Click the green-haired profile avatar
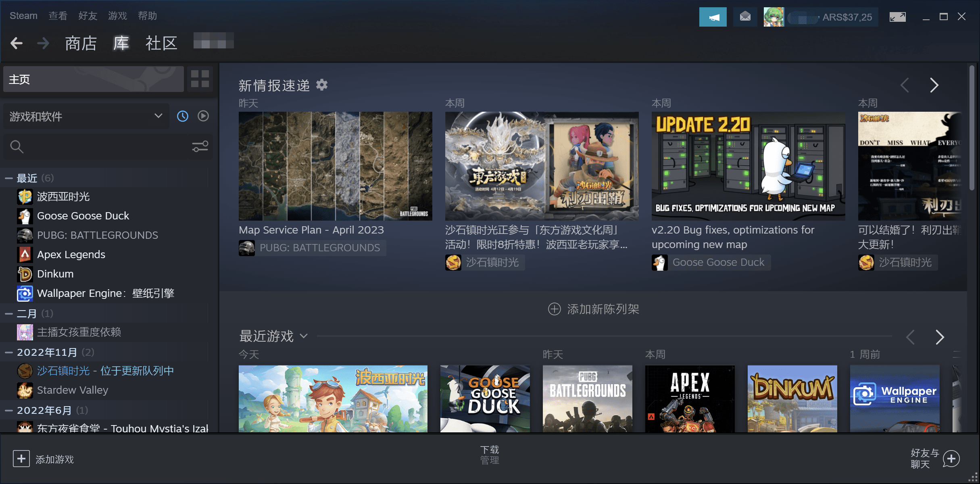The image size is (980, 484). (x=774, y=17)
